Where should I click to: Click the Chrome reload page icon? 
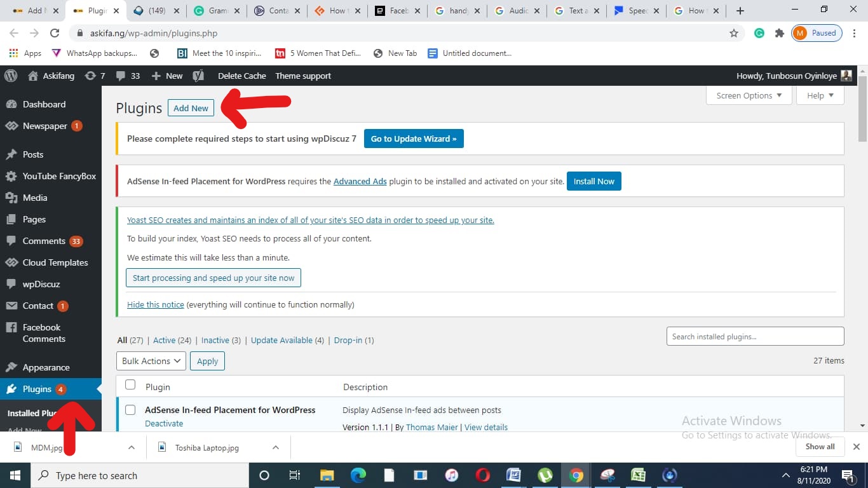55,33
